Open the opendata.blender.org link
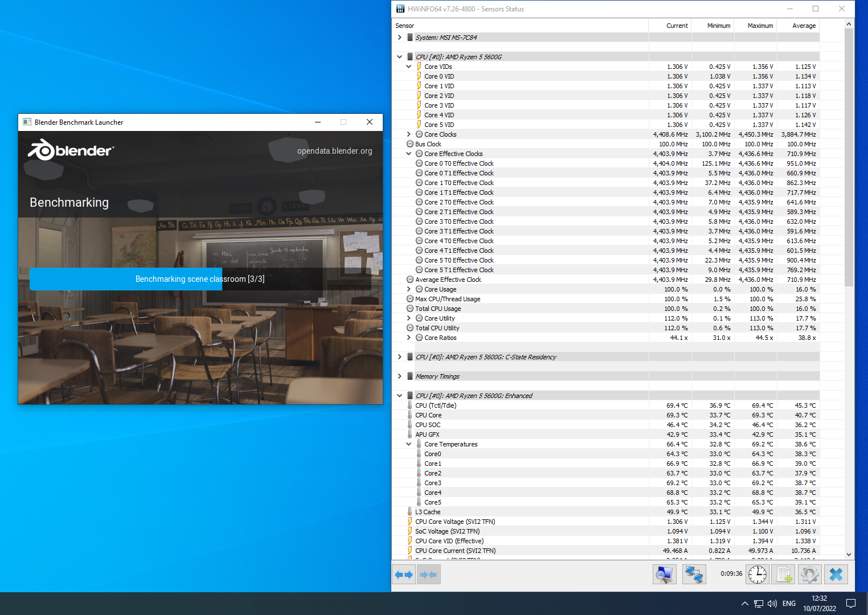This screenshot has width=868, height=615. [334, 151]
